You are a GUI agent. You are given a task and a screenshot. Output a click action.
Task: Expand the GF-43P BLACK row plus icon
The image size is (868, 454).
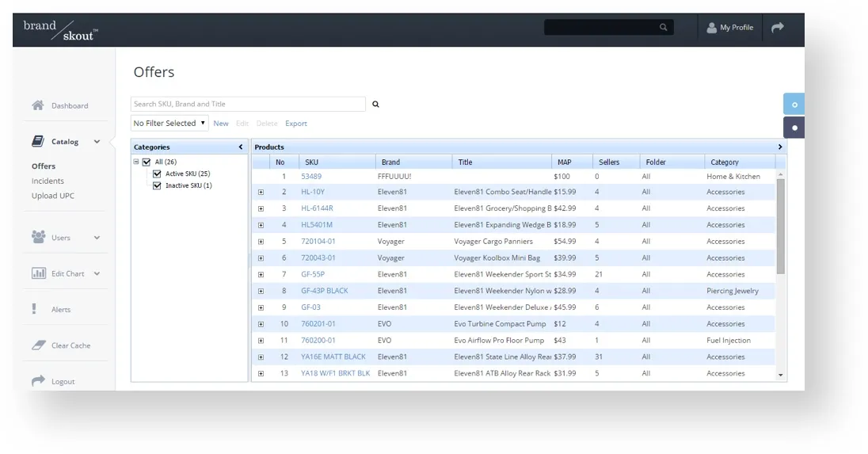click(261, 292)
